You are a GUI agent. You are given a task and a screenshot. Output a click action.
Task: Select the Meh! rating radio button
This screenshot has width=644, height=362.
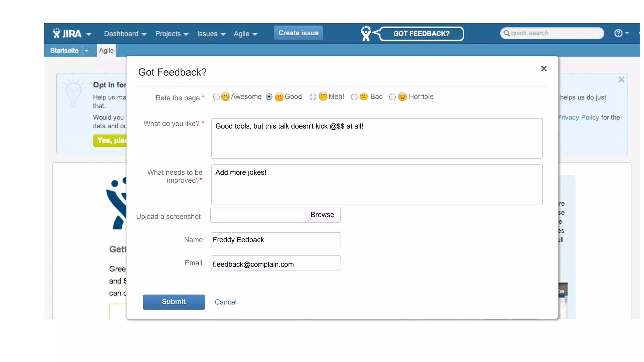coord(313,97)
